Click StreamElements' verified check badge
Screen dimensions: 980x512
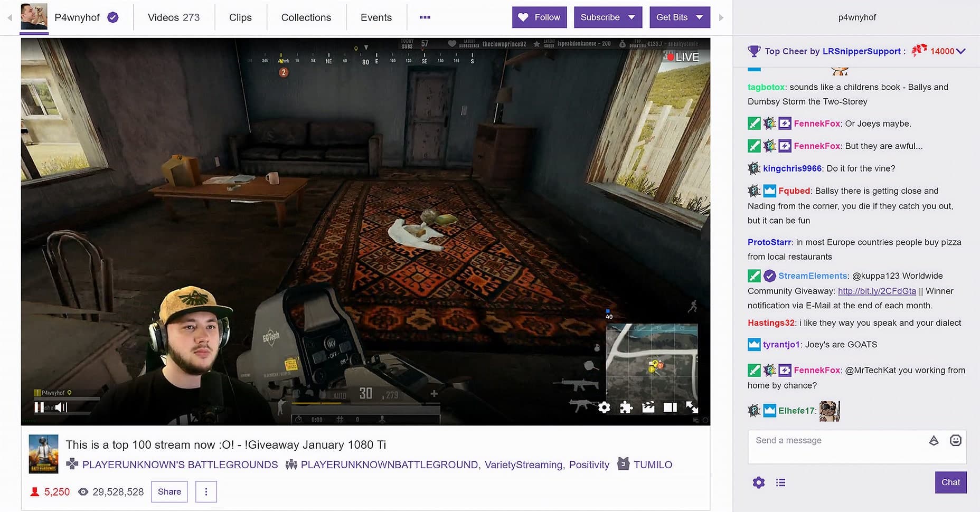click(770, 276)
